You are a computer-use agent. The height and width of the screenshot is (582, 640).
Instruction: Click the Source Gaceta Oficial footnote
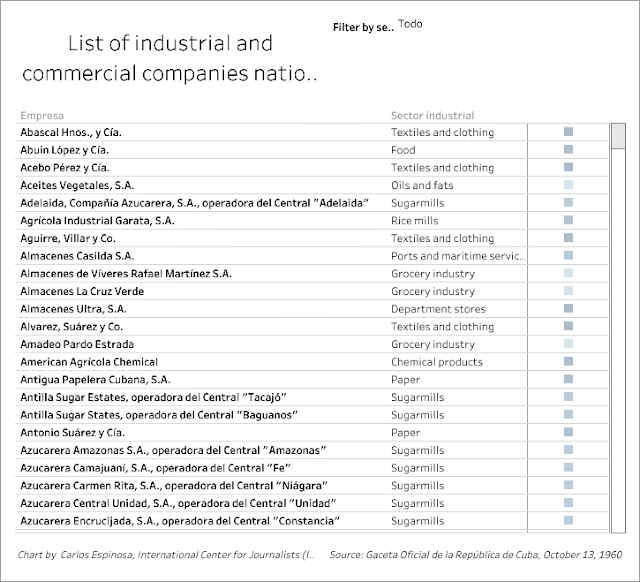coord(476,555)
